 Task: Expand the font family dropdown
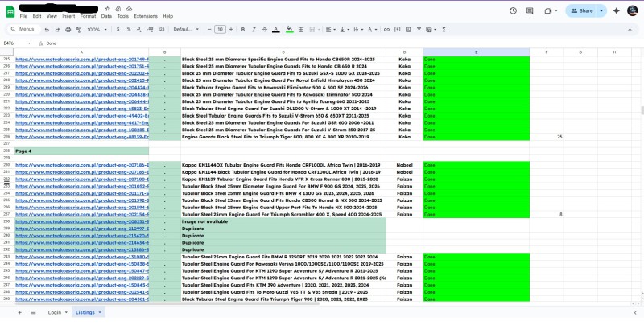point(186,29)
